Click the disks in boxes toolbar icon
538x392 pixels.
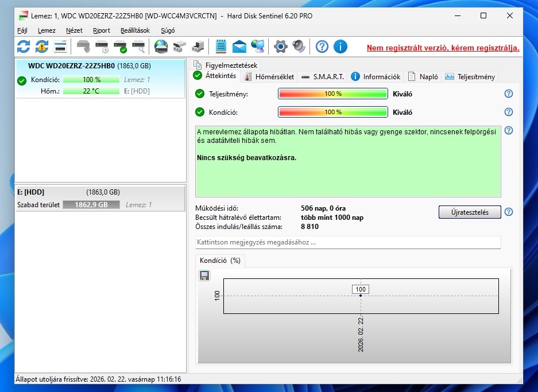click(x=180, y=46)
